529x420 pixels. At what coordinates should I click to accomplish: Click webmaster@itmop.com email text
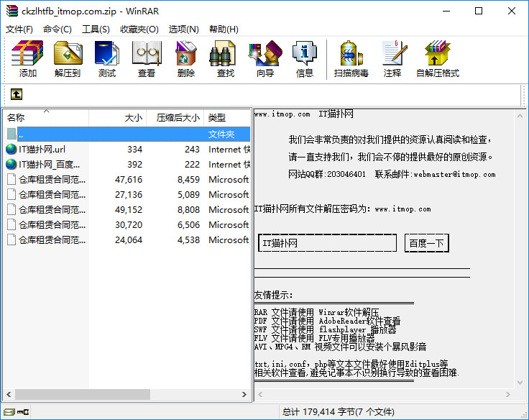[x=455, y=174]
